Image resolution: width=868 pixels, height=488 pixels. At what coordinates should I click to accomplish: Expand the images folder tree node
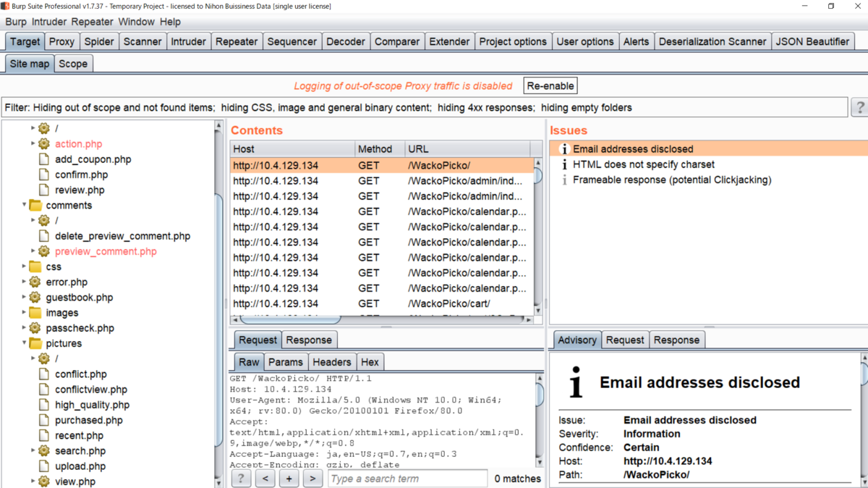24,313
